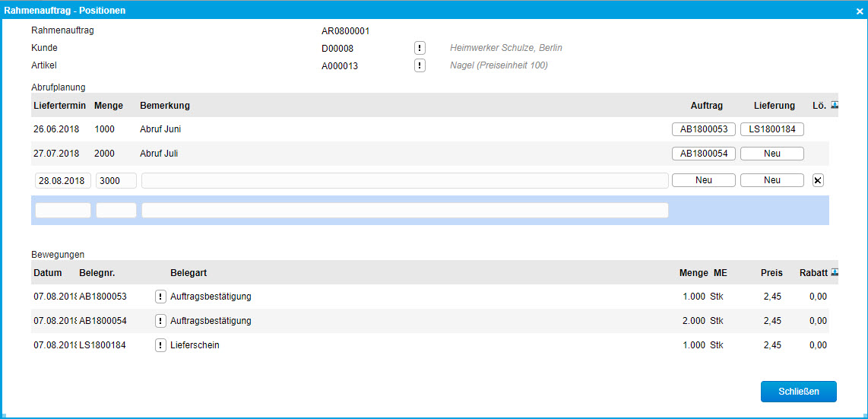Image resolution: width=868 pixels, height=419 pixels.
Task: Focus empty remark field in blue row
Action: tap(405, 211)
